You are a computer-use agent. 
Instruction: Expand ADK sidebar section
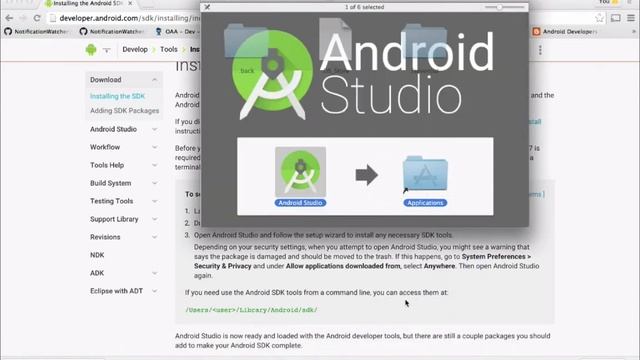(155, 273)
